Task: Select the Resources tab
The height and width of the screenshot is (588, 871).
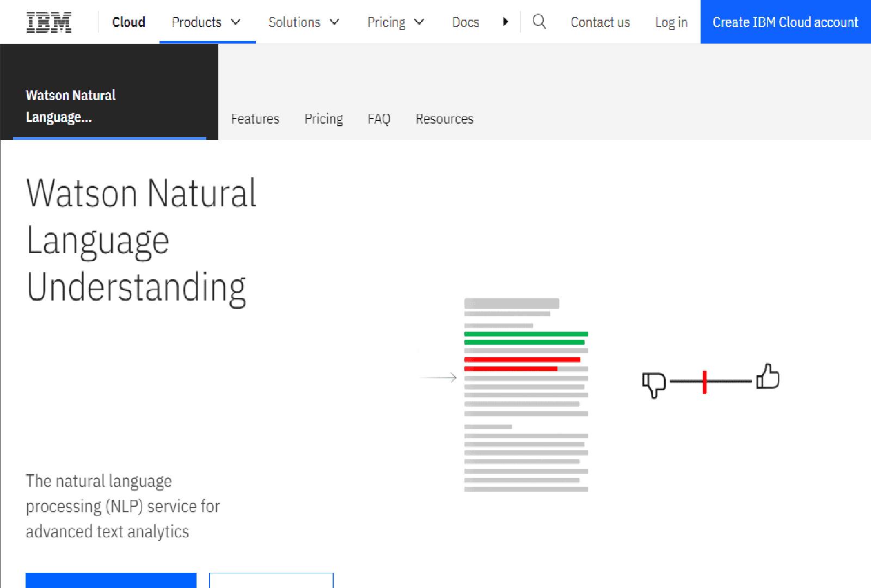Action: click(444, 119)
